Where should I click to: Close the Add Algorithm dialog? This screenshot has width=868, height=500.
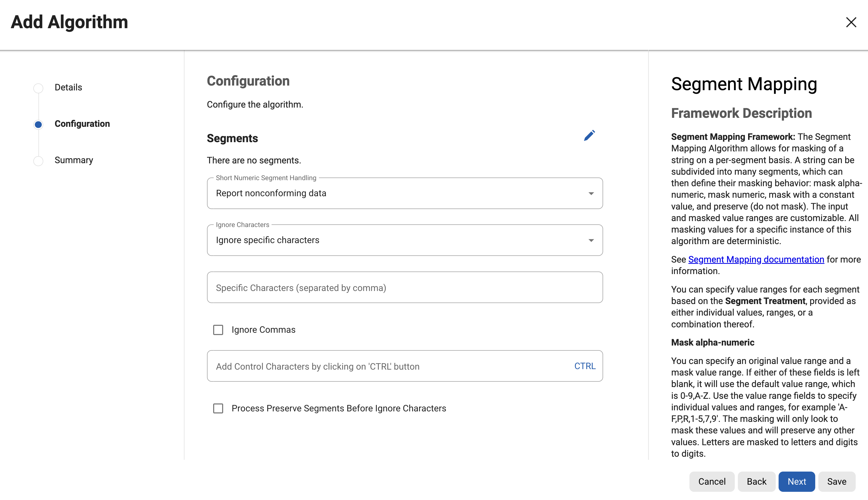[851, 22]
